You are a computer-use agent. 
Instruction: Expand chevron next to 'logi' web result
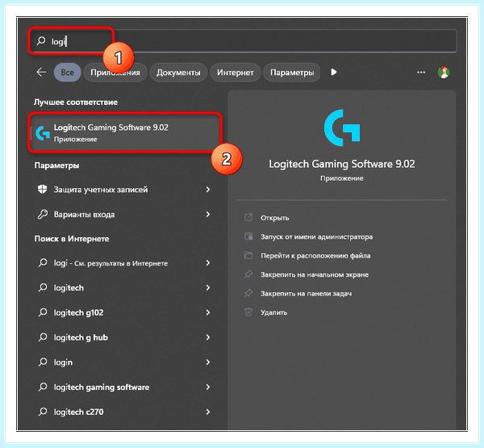(x=208, y=262)
